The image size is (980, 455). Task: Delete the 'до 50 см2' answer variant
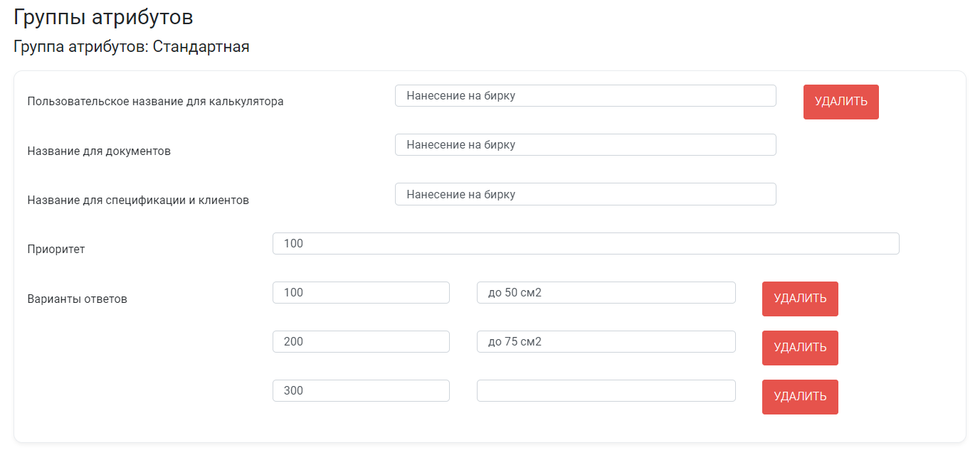point(800,299)
